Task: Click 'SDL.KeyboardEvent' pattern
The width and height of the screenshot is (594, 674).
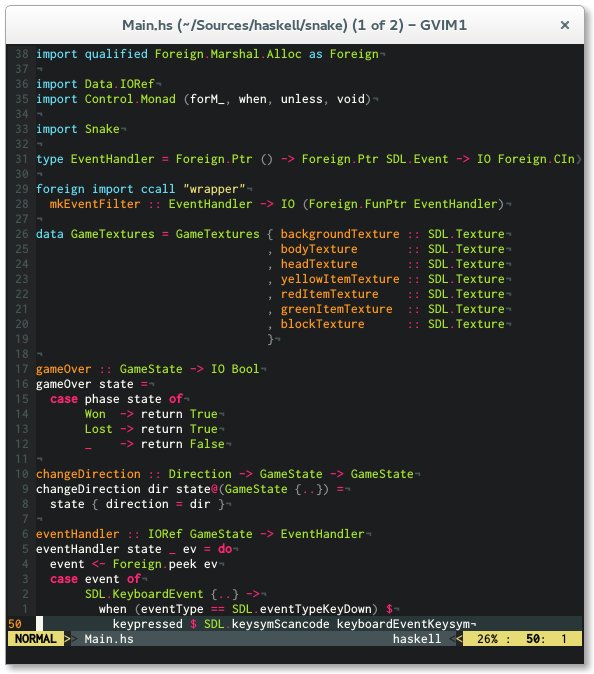Action: [x=144, y=594]
